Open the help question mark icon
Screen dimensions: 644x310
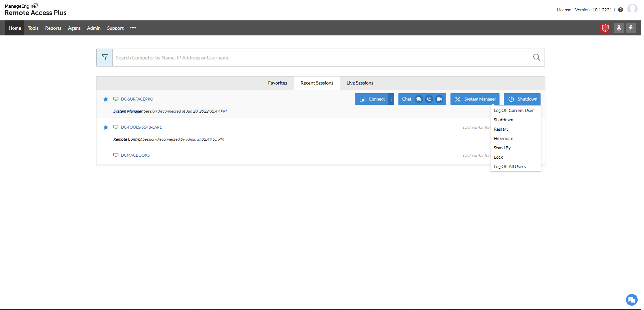coord(621,10)
